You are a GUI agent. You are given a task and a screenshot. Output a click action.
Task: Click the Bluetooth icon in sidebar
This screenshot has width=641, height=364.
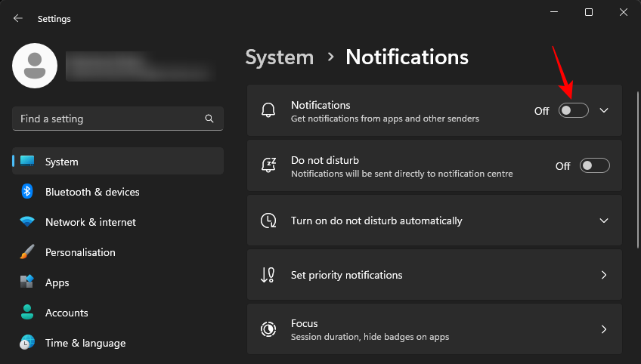[27, 191]
